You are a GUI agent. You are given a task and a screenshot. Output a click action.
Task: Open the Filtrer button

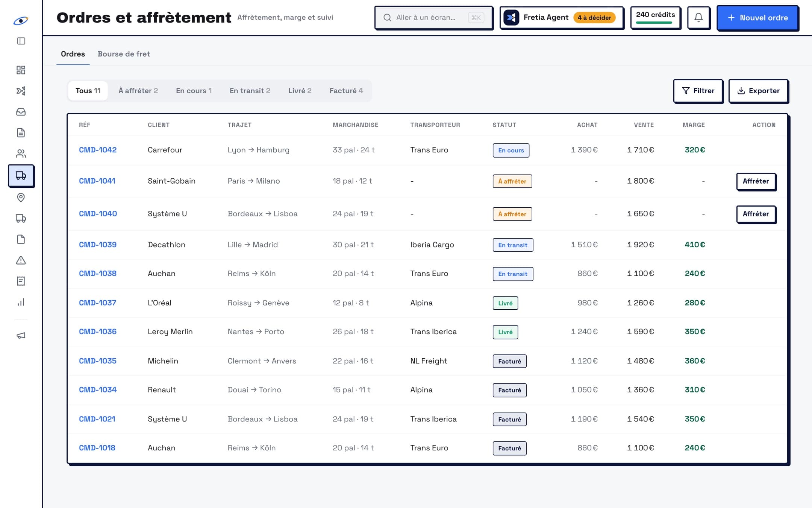698,91
